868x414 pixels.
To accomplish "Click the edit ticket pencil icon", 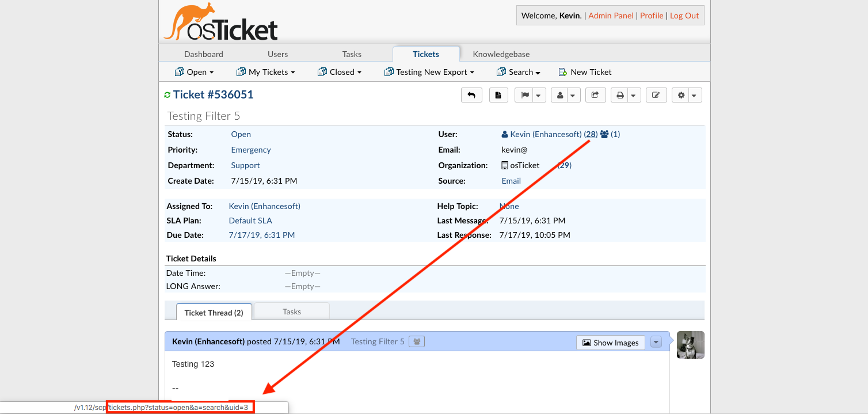I will [x=656, y=94].
